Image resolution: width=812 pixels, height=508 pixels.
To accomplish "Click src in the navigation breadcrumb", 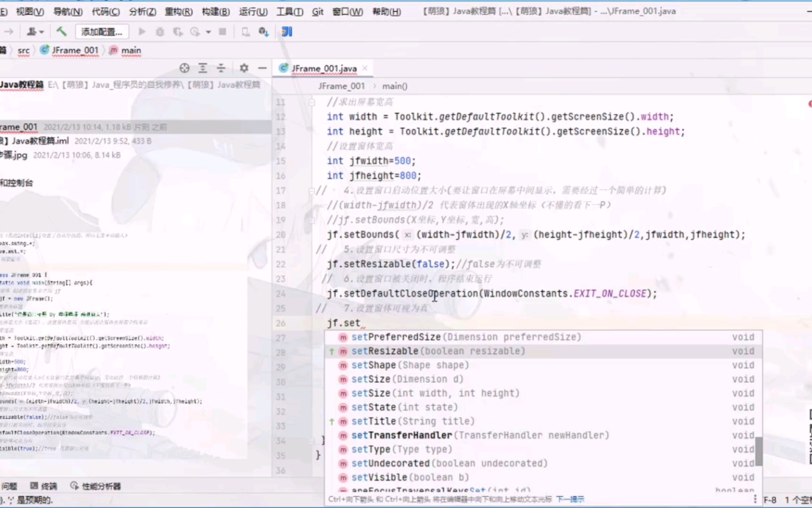I will pyautogui.click(x=23, y=50).
